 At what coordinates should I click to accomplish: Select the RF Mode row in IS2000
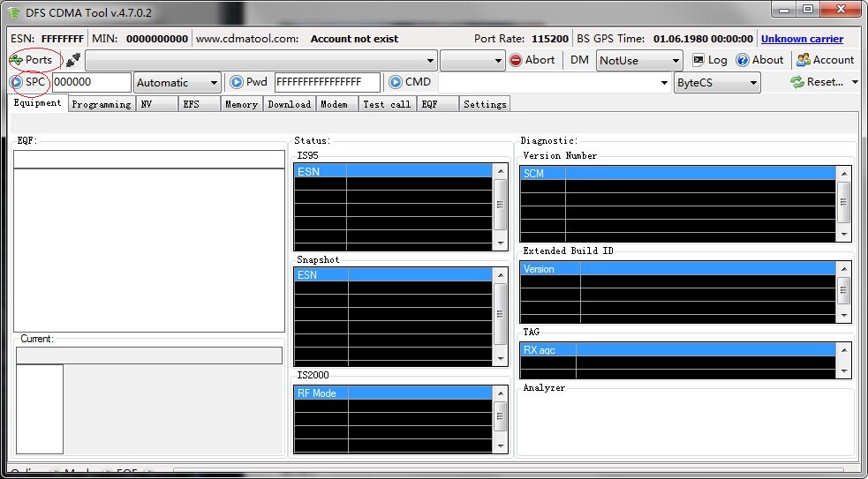(x=393, y=393)
